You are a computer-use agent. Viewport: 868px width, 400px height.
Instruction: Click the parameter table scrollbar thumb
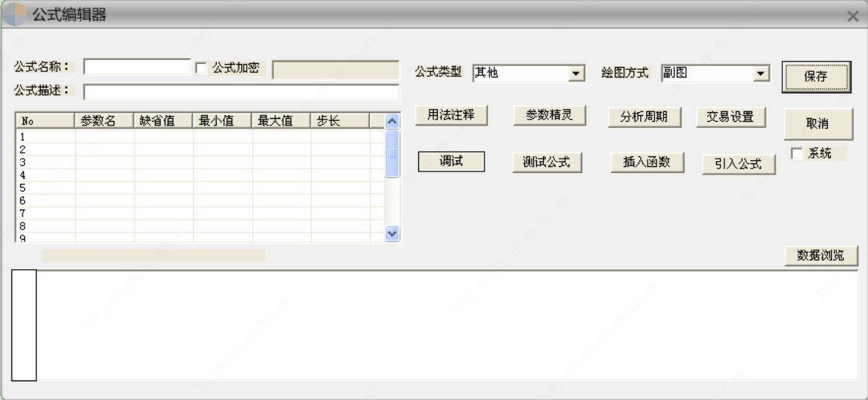coord(392,153)
